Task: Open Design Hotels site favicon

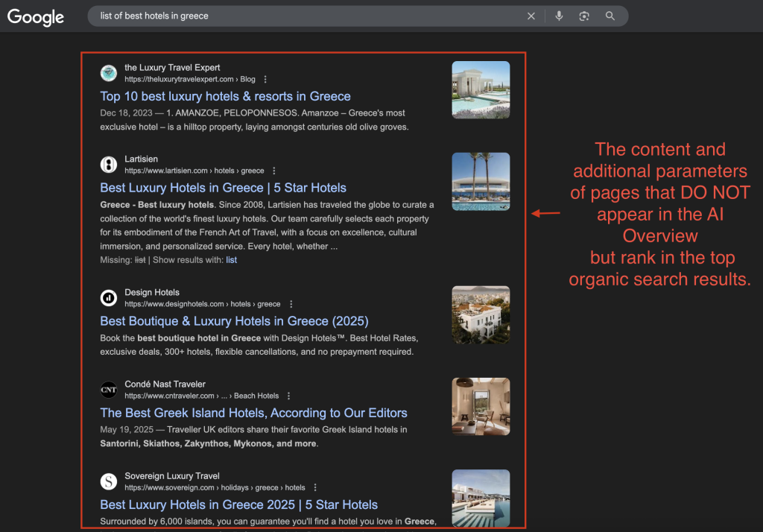Action: (109, 298)
